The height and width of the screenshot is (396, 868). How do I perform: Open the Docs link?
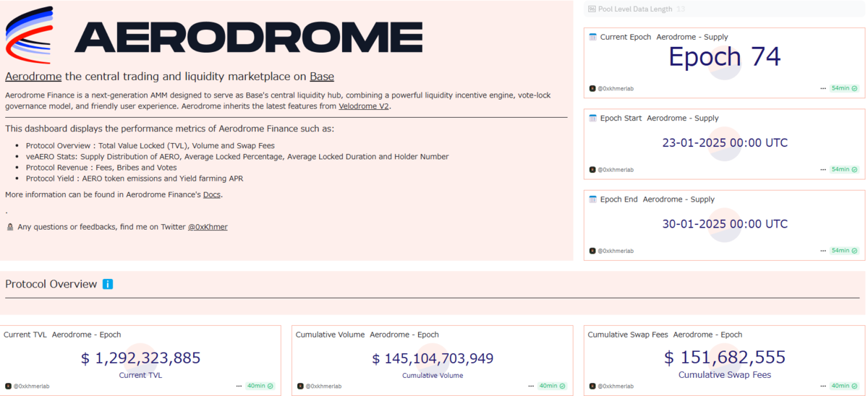tap(212, 194)
